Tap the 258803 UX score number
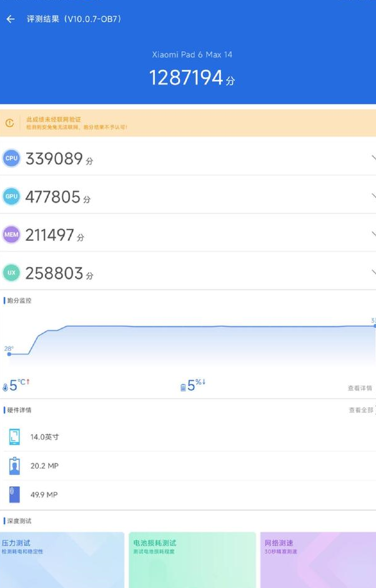Screen dimensions: 376x588 point(54,273)
